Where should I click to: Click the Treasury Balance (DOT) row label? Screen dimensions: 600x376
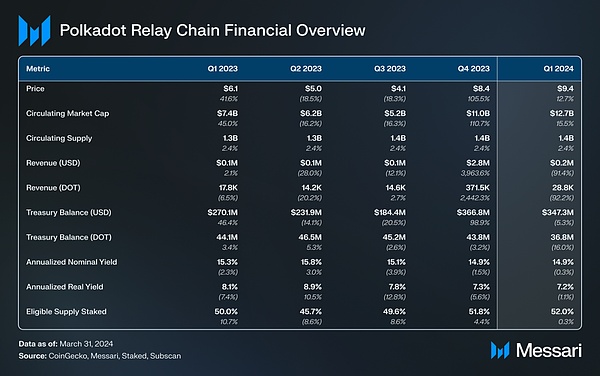tap(69, 237)
